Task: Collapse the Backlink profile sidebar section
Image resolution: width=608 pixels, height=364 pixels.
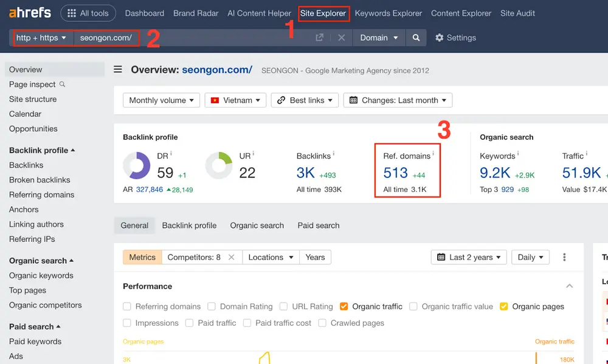Action: pyautogui.click(x=42, y=150)
